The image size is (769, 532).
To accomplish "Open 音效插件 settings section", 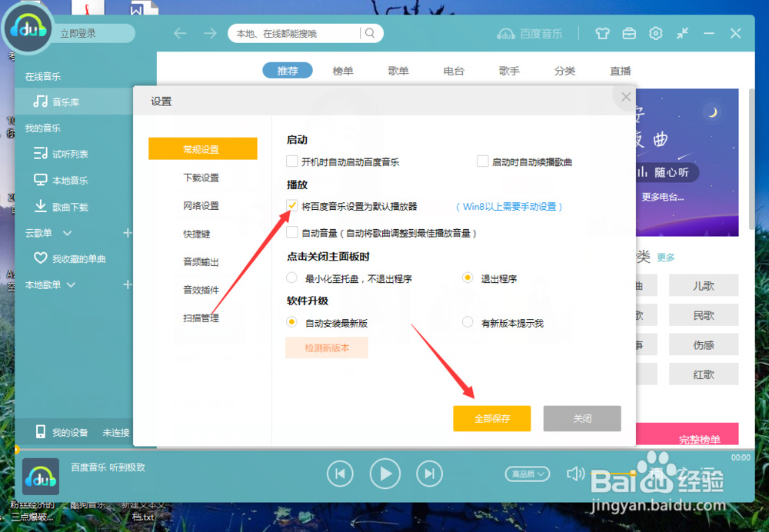I will coord(201,290).
